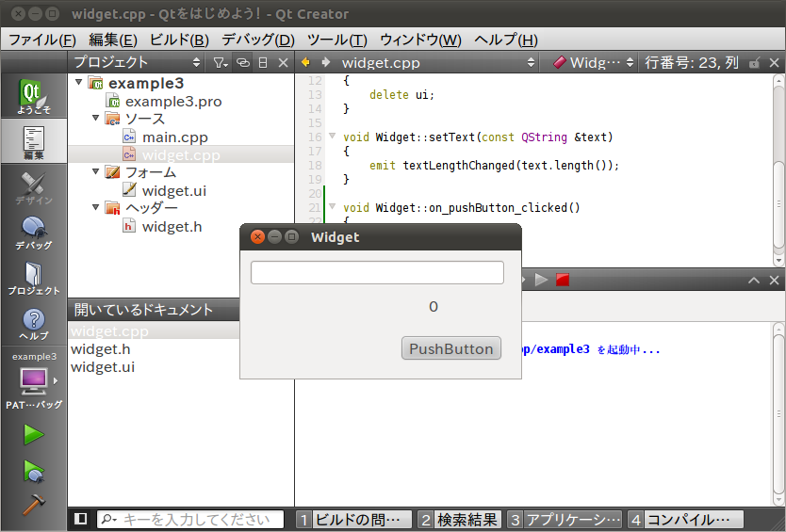
Task: Start debugging with the run-debug icon
Action: tap(33, 470)
